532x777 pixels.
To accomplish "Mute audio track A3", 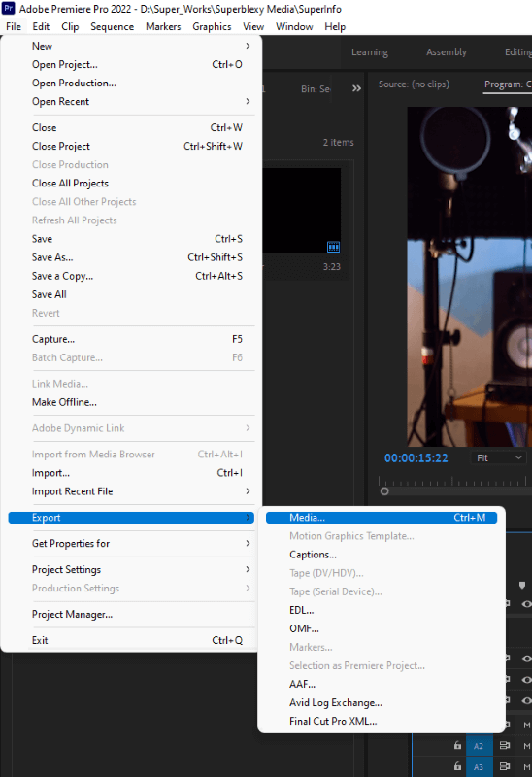I will (x=526, y=766).
